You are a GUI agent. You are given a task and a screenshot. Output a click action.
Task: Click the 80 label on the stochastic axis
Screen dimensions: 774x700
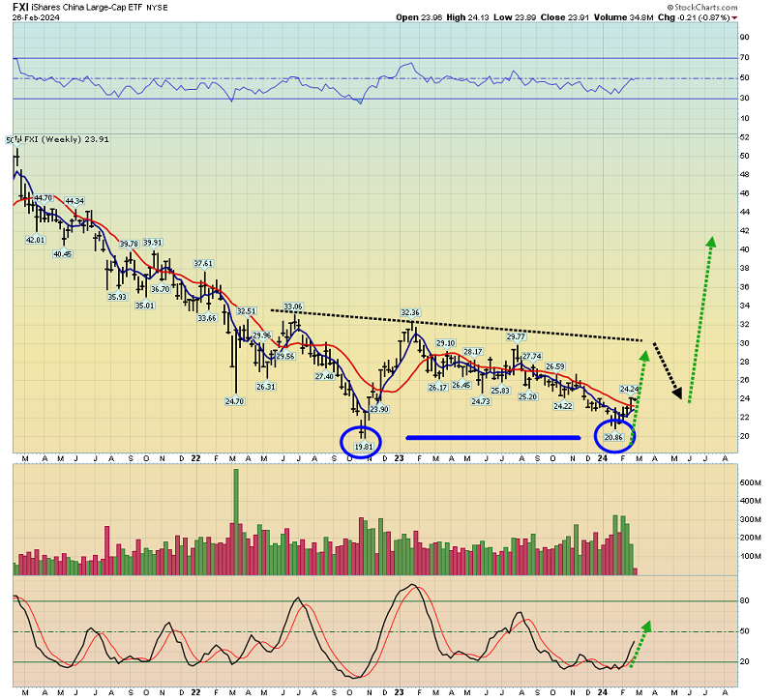coord(744,600)
